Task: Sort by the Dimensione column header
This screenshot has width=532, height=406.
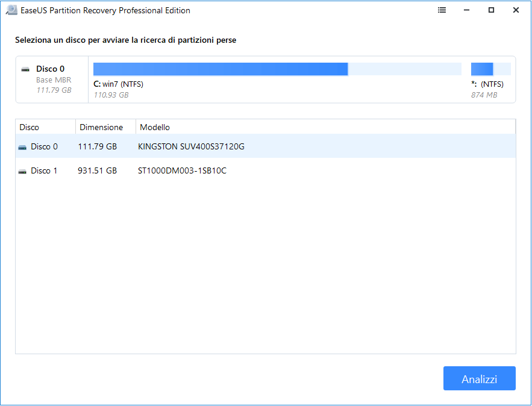Action: [105, 127]
